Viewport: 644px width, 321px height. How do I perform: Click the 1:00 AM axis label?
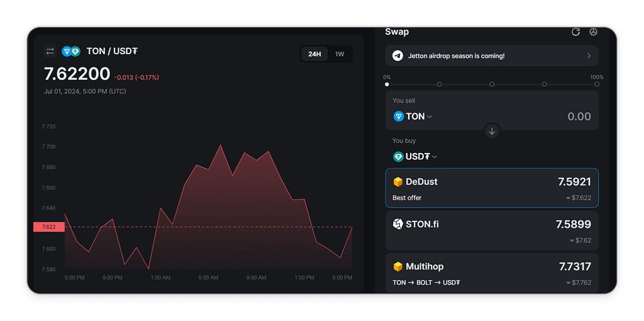(x=160, y=278)
